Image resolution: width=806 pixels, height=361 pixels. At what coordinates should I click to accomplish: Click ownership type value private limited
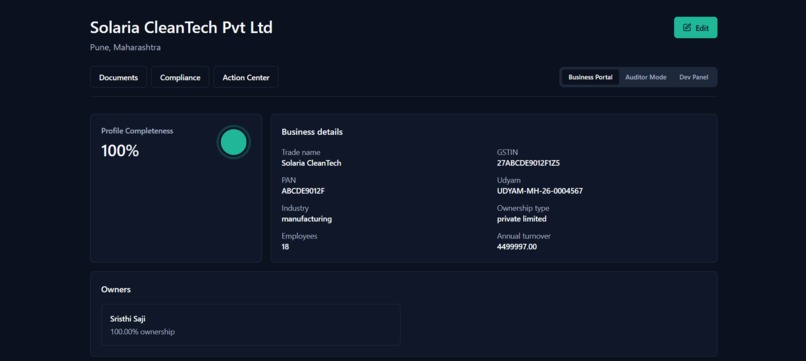coord(522,219)
